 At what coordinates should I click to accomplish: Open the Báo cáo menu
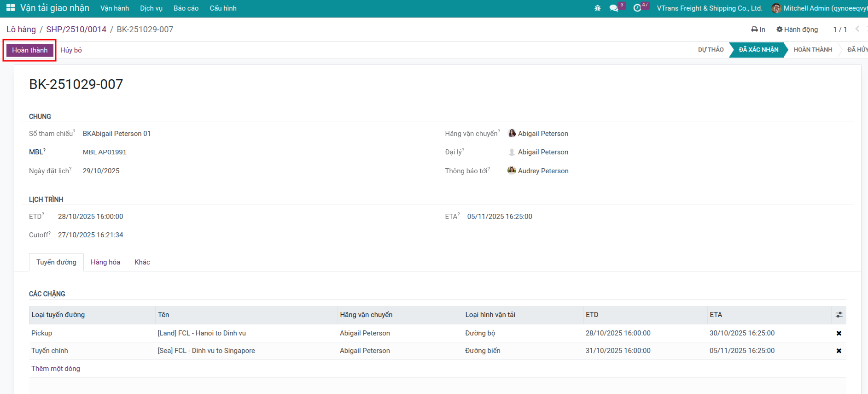click(x=186, y=8)
